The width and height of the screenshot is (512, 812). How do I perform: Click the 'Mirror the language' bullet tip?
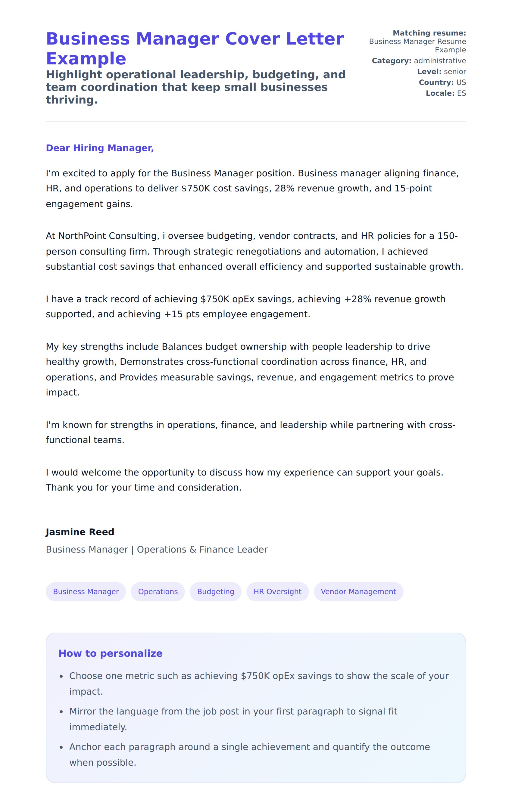tap(233, 719)
